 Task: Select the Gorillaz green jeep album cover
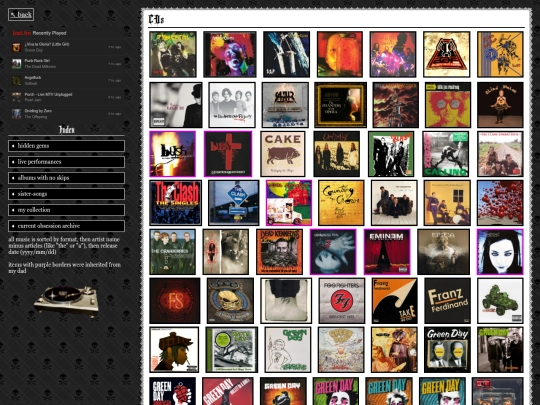pyautogui.click(x=500, y=301)
